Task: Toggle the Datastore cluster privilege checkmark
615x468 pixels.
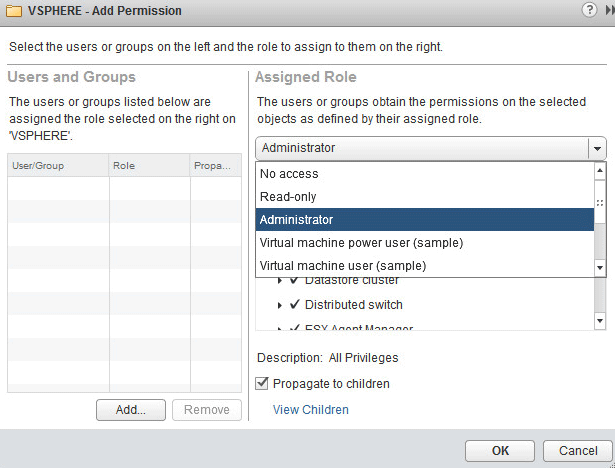Action: click(x=295, y=280)
